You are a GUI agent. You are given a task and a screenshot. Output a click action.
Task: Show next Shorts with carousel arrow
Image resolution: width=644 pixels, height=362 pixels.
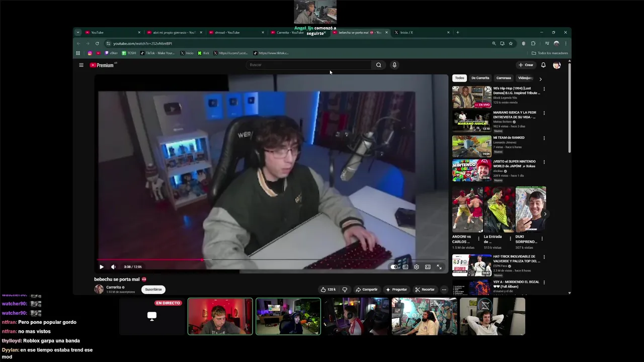click(x=545, y=214)
